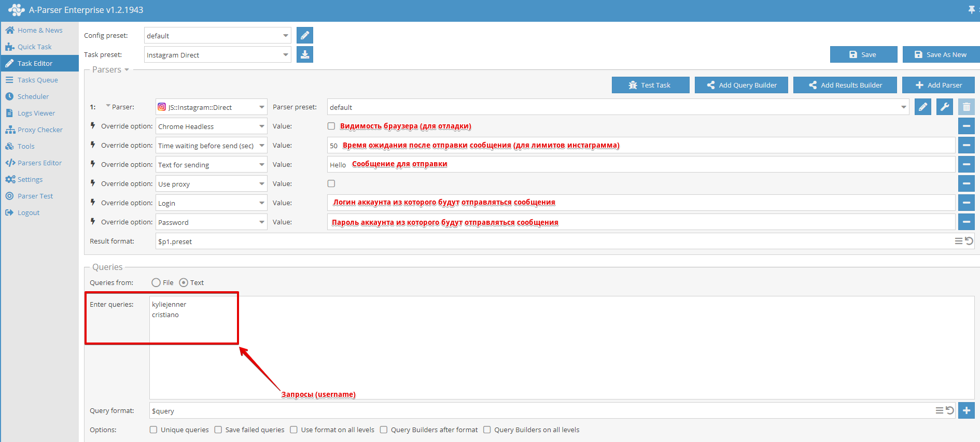The image size is (980, 442).
Task: Open the Tools page in the sidebar
Action: pyautogui.click(x=39, y=146)
